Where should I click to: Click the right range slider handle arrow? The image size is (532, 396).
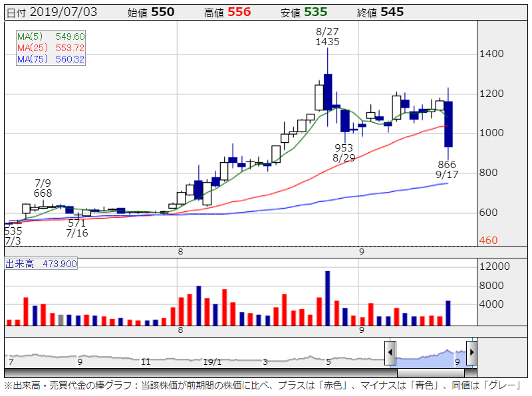click(471, 353)
